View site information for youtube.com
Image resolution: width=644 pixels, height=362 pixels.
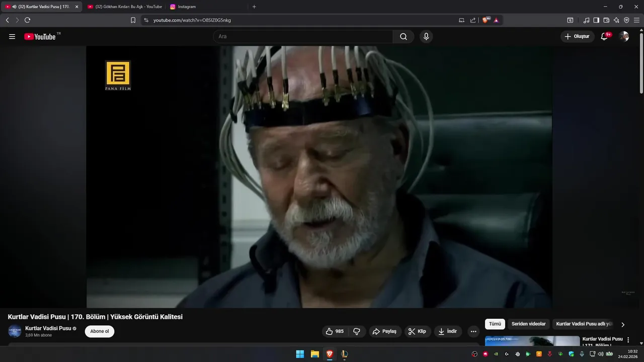pyautogui.click(x=146, y=20)
